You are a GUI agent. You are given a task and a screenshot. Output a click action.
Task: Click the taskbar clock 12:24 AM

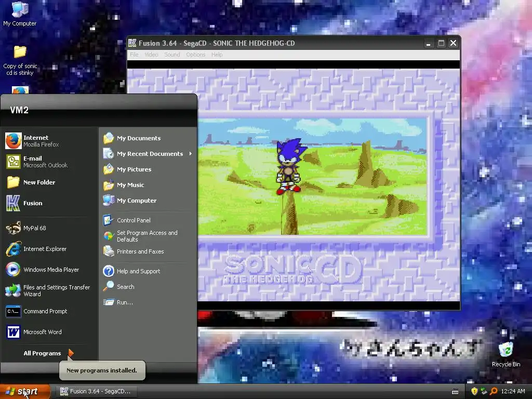513,391
